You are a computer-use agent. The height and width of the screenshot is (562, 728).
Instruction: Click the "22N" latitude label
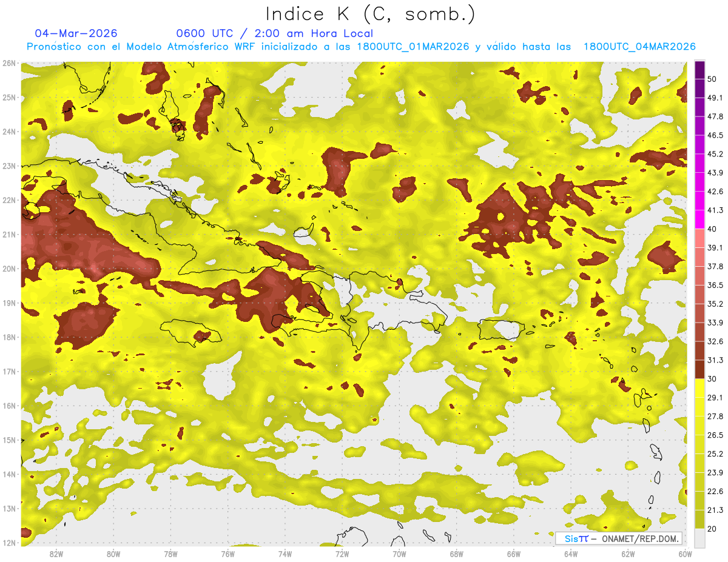pos(9,200)
